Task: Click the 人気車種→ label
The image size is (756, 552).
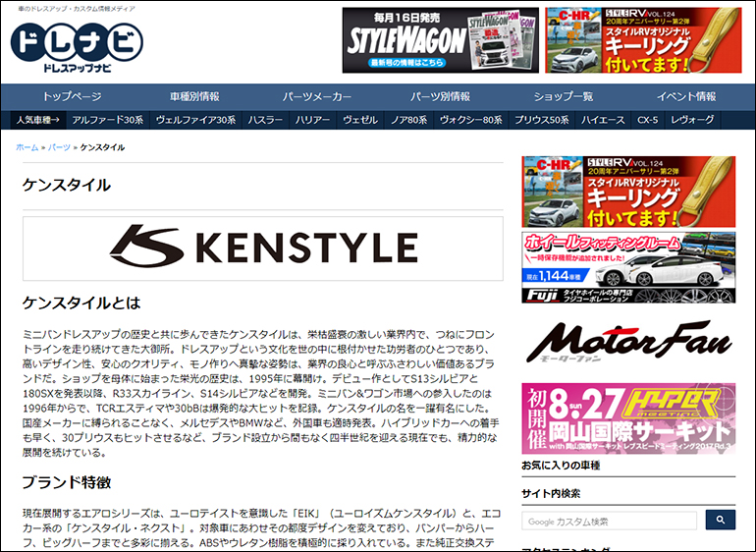Action: [38, 120]
